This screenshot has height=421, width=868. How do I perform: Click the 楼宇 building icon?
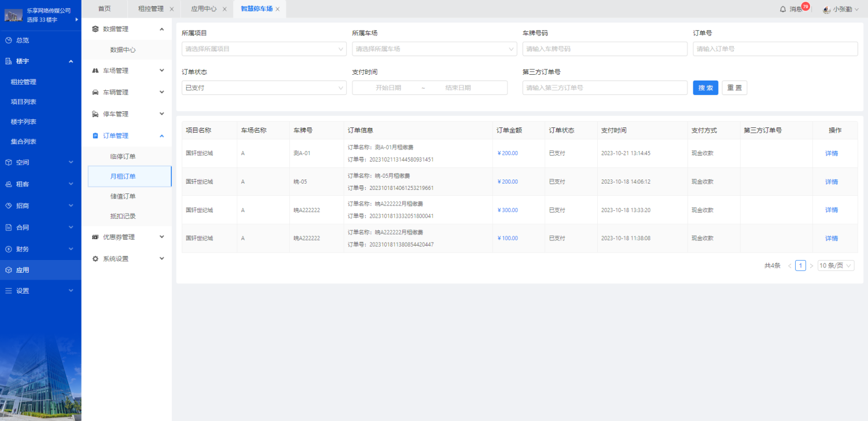[9, 61]
